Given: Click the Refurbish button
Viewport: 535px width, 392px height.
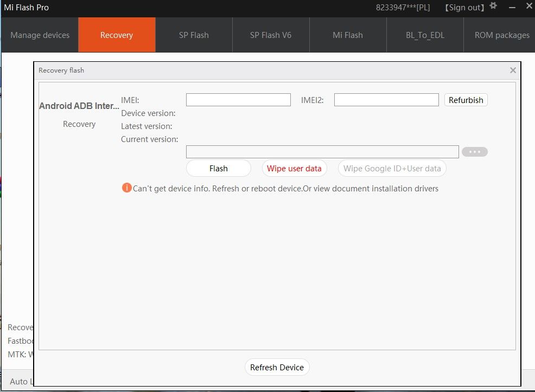Looking at the screenshot, I should pyautogui.click(x=466, y=100).
